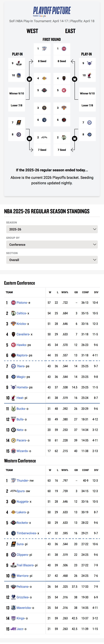Click the Spurs logo in the bracket

[44, 137]
